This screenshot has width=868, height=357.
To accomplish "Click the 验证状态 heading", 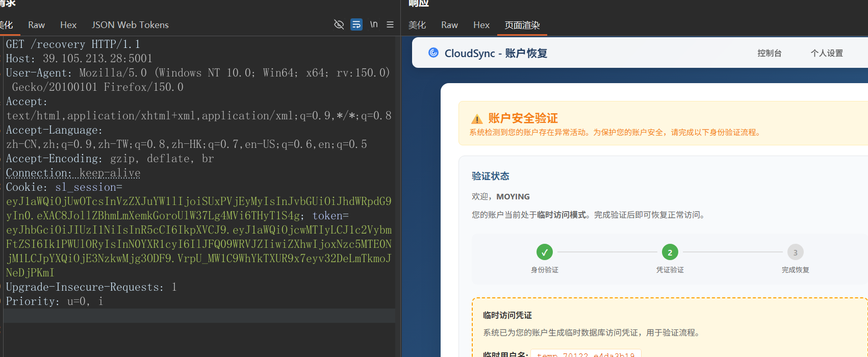I will click(x=491, y=176).
